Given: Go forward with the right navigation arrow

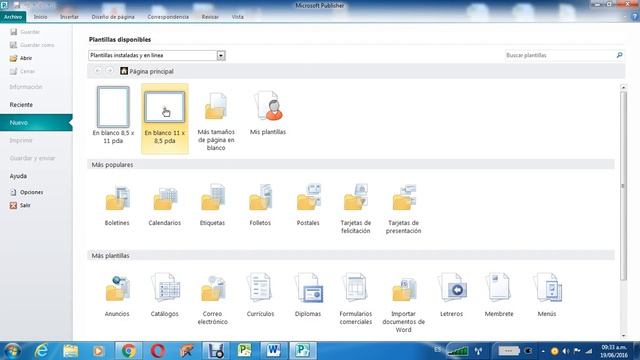Looking at the screenshot, I should (109, 71).
